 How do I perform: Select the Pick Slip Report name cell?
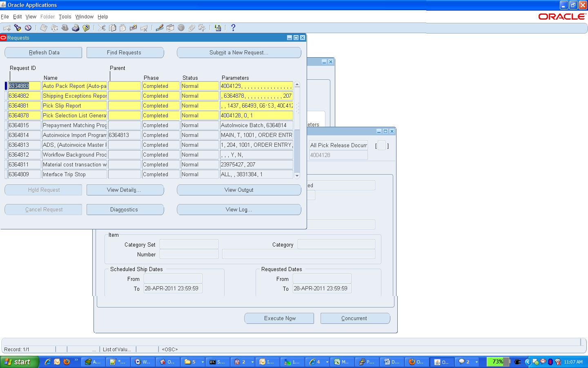[x=74, y=105]
